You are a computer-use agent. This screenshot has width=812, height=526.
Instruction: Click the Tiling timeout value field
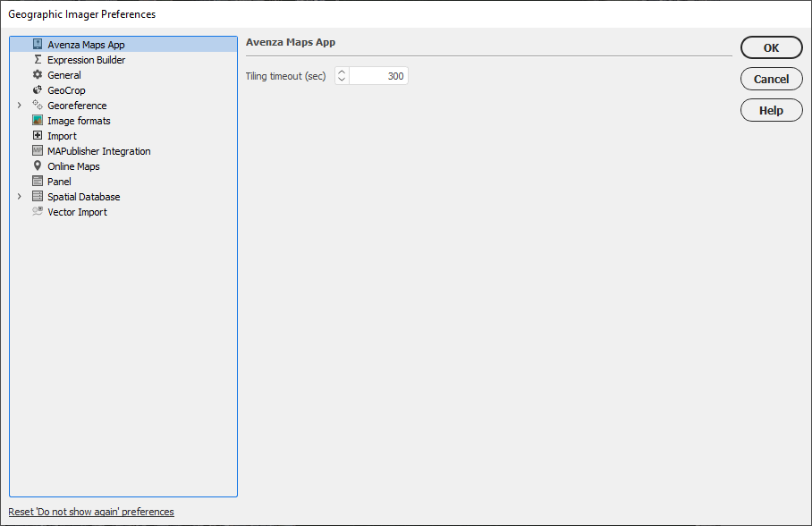[378, 76]
